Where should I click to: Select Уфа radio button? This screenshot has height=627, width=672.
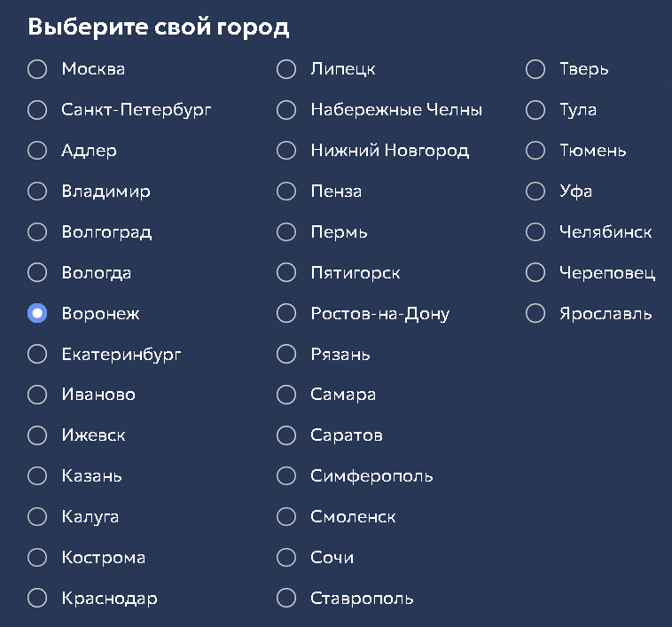[x=535, y=192]
